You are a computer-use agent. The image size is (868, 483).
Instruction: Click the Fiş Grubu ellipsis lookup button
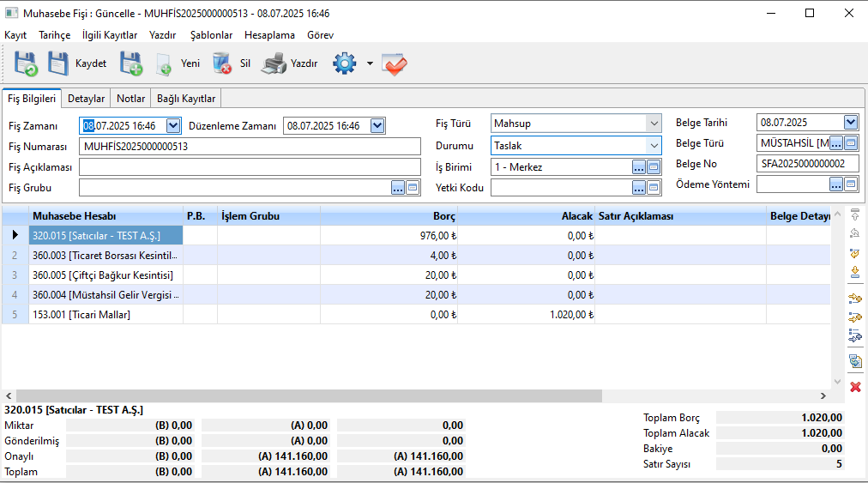398,188
